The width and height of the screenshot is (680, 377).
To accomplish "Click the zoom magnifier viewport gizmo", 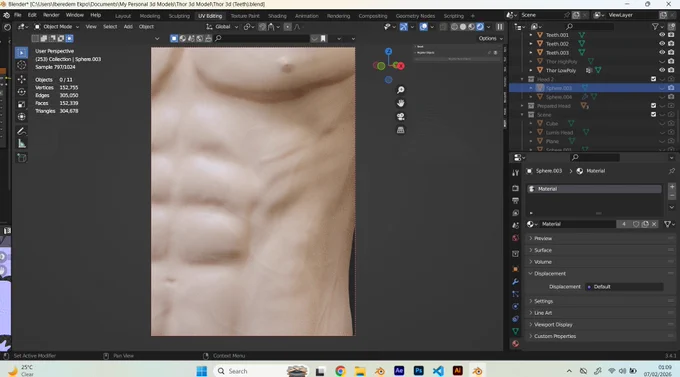I will [401, 90].
